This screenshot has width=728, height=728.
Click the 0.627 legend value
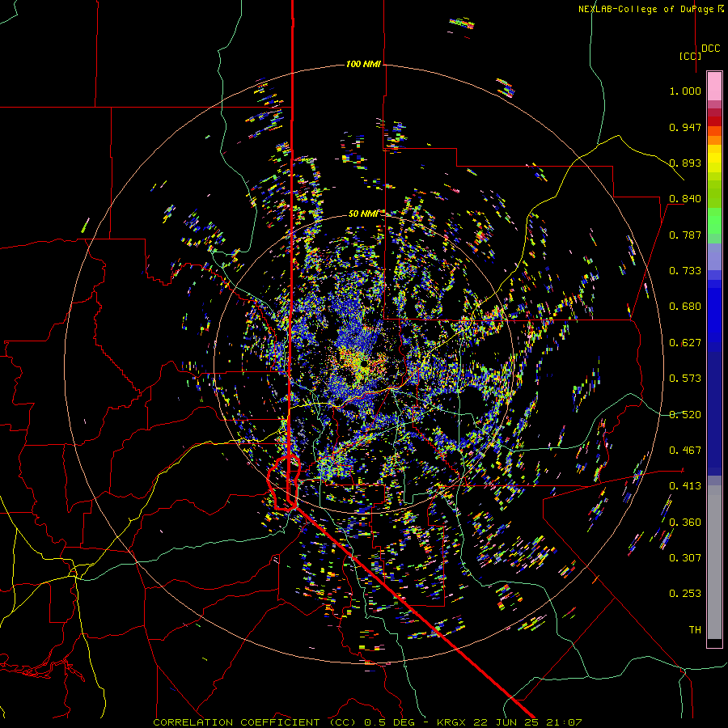[685, 343]
